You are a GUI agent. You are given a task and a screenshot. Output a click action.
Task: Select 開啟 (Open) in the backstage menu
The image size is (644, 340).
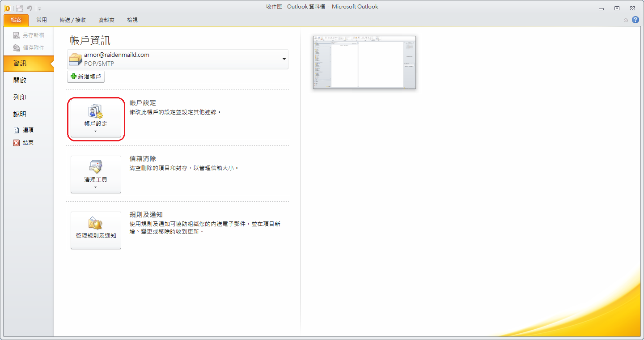coord(20,81)
